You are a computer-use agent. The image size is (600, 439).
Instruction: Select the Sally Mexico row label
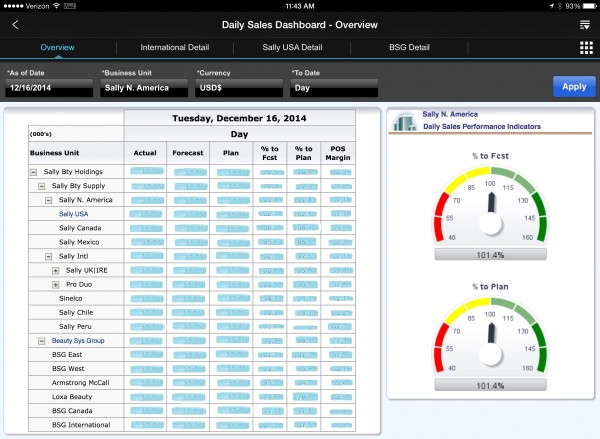pos(79,242)
